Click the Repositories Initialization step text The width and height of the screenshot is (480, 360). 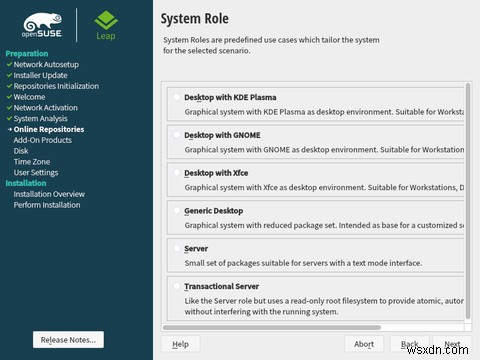(56, 86)
